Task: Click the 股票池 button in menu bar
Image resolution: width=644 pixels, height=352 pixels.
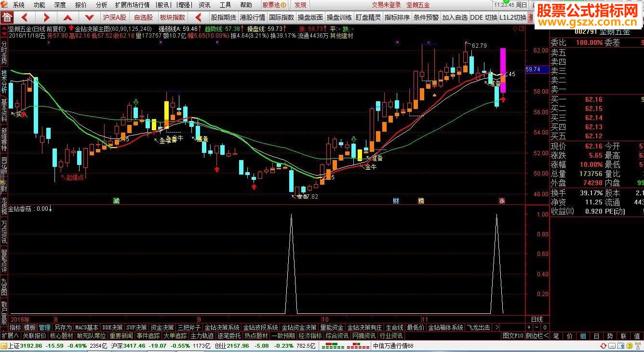Action: pos(274,5)
